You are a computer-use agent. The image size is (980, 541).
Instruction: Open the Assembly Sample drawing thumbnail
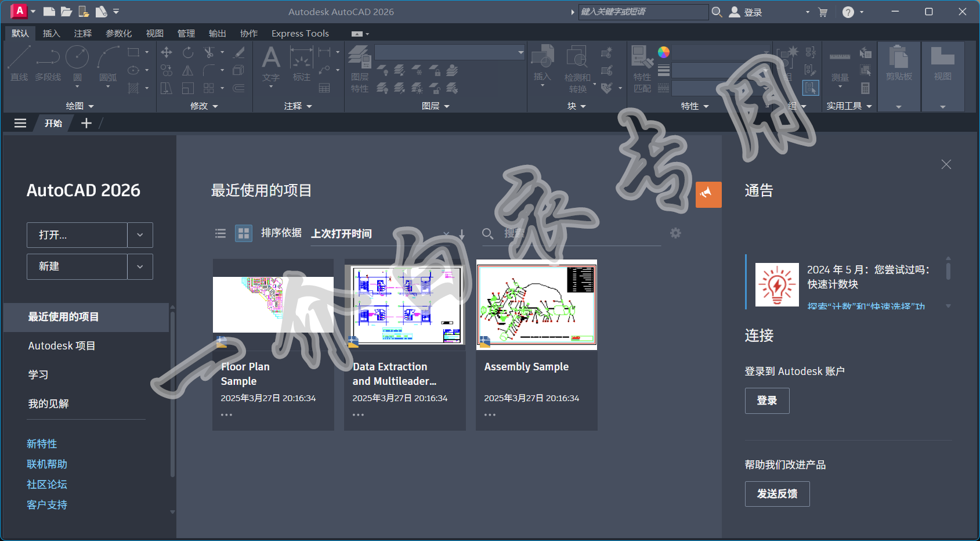pyautogui.click(x=536, y=304)
